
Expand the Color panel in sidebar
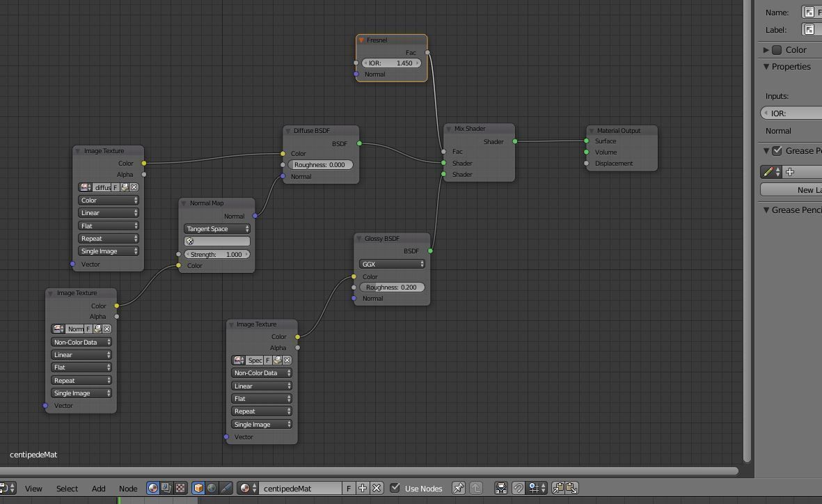pyautogui.click(x=766, y=50)
